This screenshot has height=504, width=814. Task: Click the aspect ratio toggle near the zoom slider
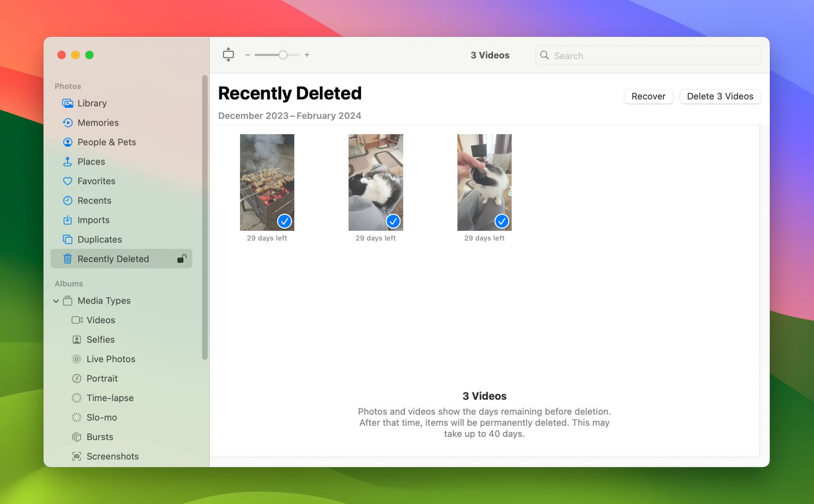point(229,54)
